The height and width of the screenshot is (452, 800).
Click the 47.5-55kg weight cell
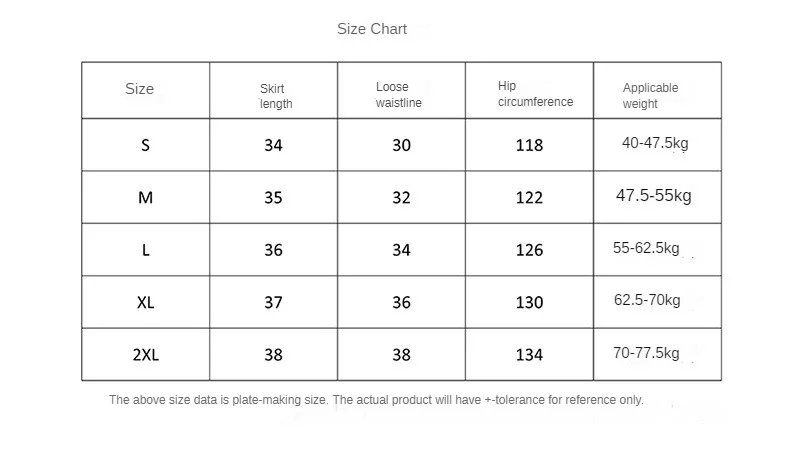coord(654,196)
